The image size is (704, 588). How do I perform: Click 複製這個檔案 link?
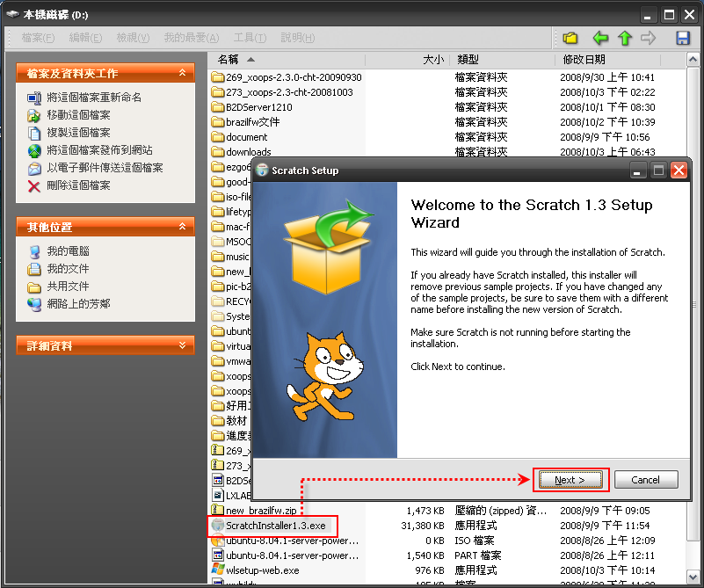(x=78, y=133)
